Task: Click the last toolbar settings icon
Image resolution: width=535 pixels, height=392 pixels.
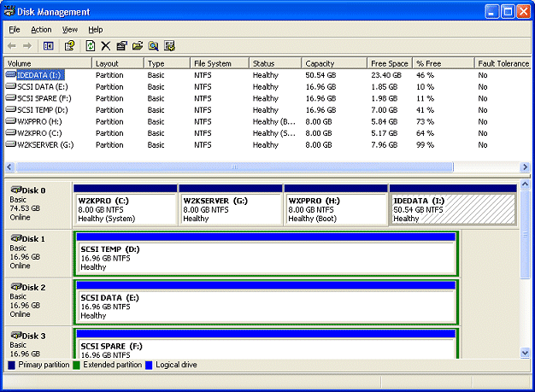Action: tap(169, 45)
